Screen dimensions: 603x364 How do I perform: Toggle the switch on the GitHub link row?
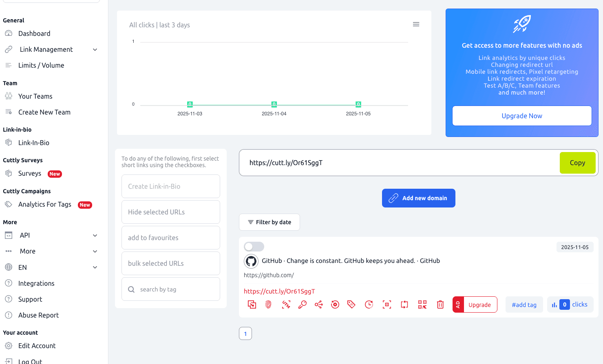(254, 247)
